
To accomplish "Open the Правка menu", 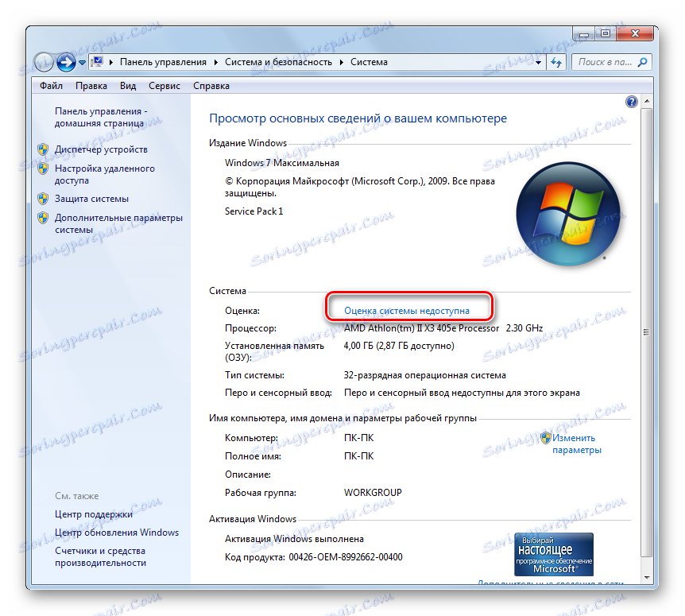I will tap(91, 86).
